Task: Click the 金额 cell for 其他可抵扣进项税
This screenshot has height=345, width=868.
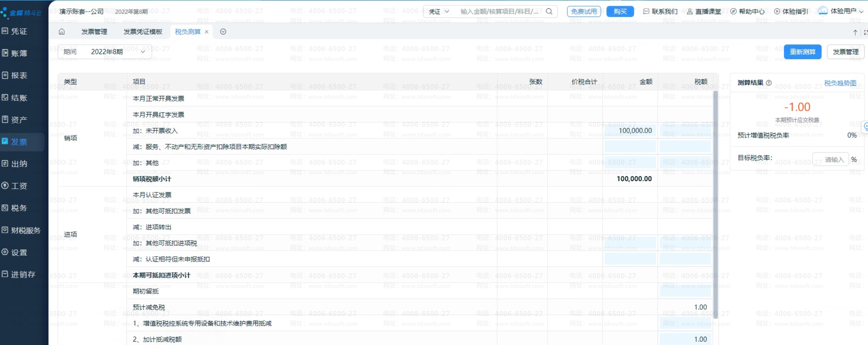Action: click(x=630, y=243)
